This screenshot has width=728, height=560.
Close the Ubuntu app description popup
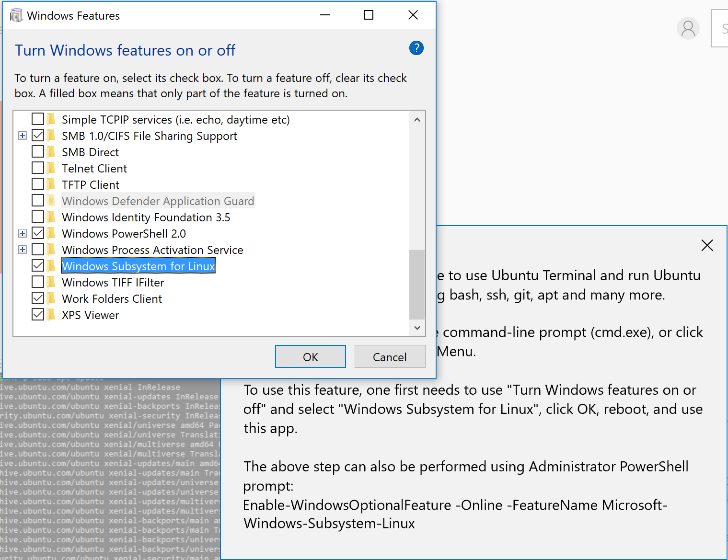pos(707,245)
